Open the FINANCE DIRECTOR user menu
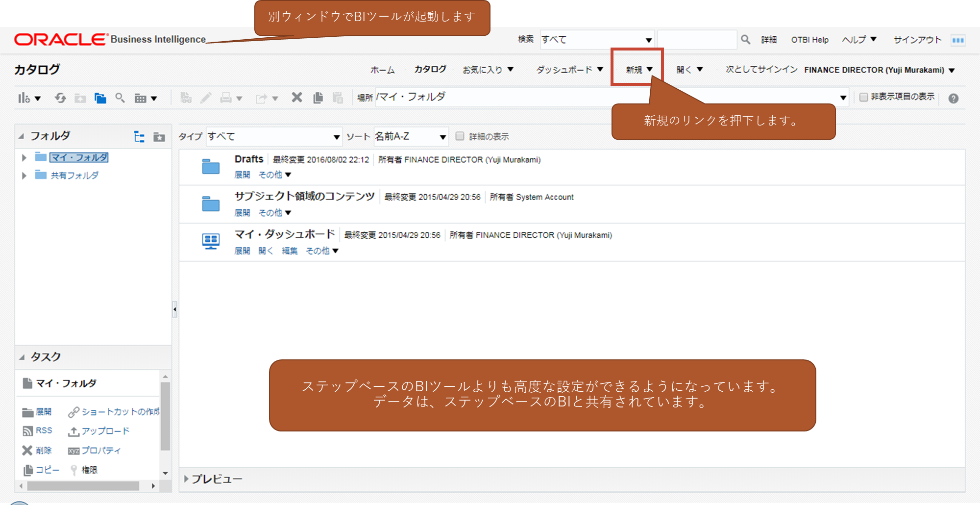This screenshot has width=980, height=505. (880, 70)
